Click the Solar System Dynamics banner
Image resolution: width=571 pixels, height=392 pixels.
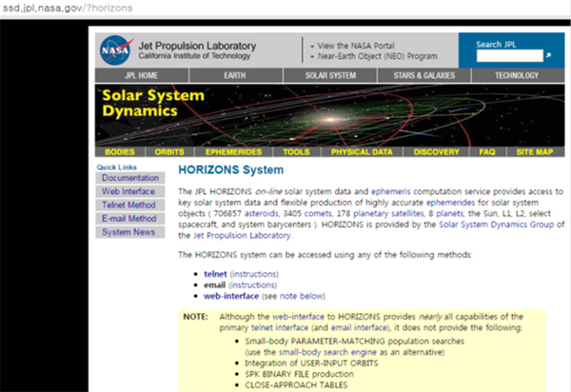click(329, 115)
